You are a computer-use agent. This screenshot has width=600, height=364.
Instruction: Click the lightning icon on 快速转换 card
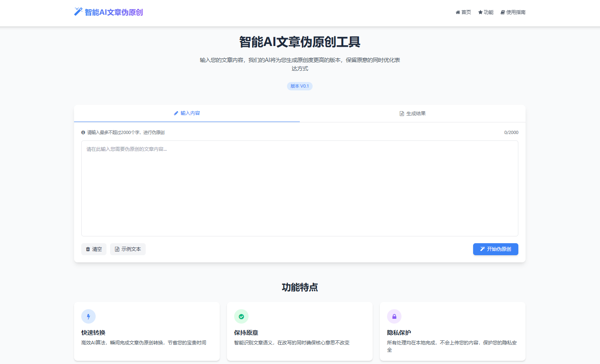[x=88, y=316]
